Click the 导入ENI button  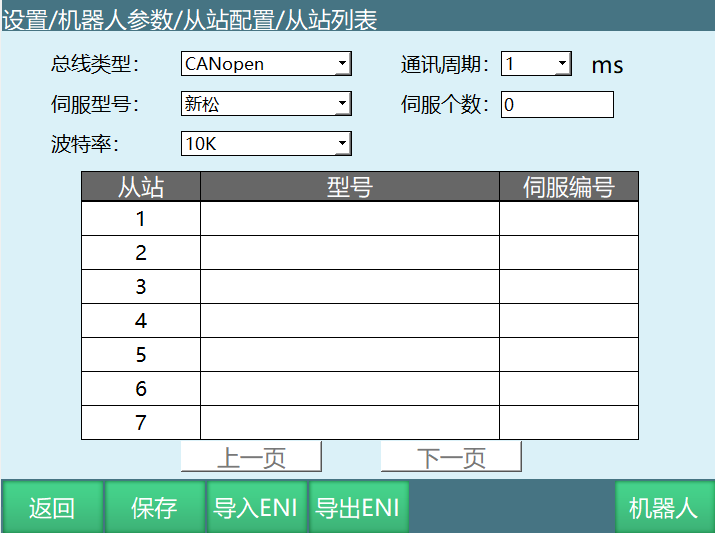click(x=256, y=507)
